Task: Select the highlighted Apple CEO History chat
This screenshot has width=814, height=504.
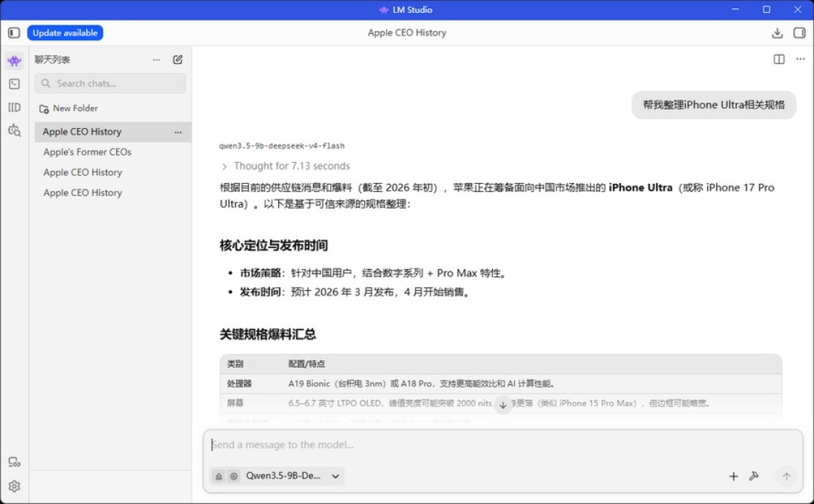Action: pyautogui.click(x=112, y=132)
